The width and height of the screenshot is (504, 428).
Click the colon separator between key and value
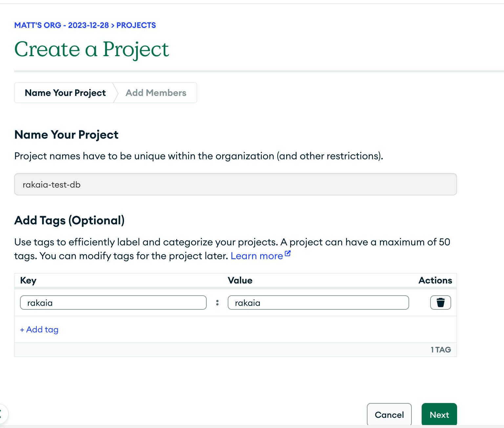[x=217, y=303]
